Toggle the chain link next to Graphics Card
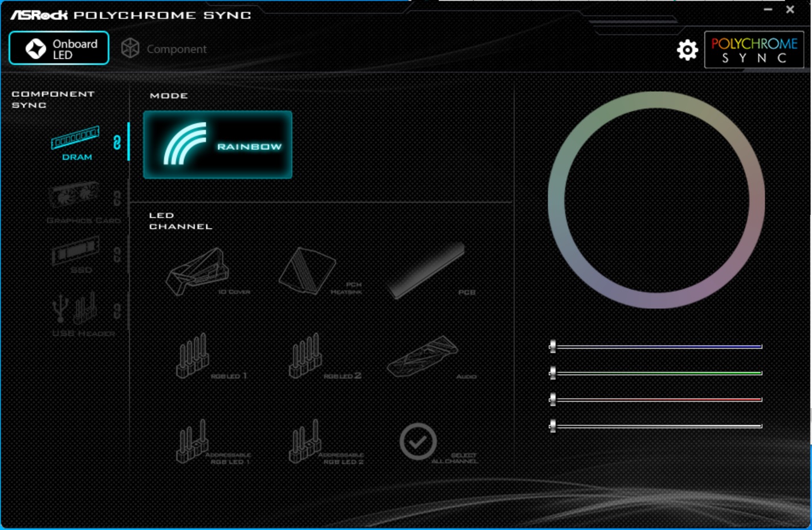Image resolution: width=812 pixels, height=530 pixels. [117, 198]
